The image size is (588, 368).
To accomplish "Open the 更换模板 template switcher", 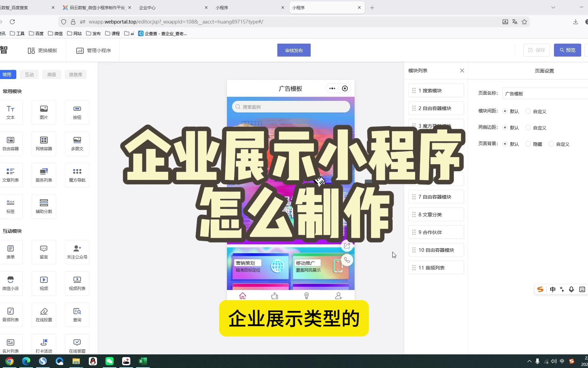I will (x=43, y=50).
